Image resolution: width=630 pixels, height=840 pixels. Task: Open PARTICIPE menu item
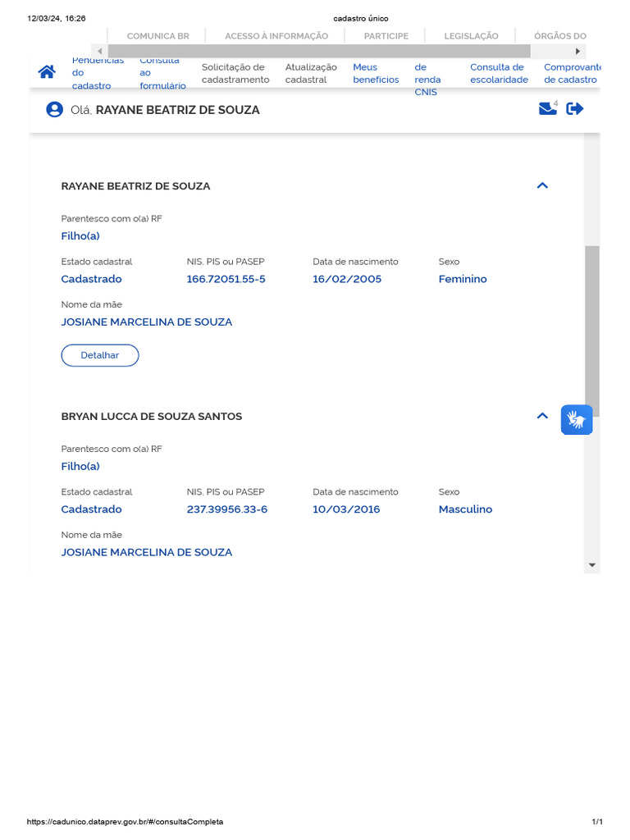coord(386,36)
